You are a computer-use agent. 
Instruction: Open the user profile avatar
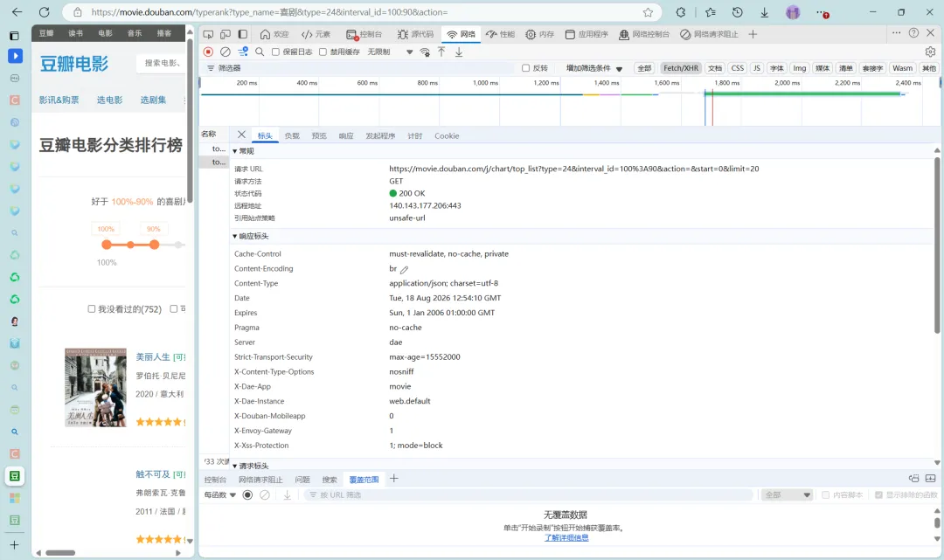(x=793, y=12)
